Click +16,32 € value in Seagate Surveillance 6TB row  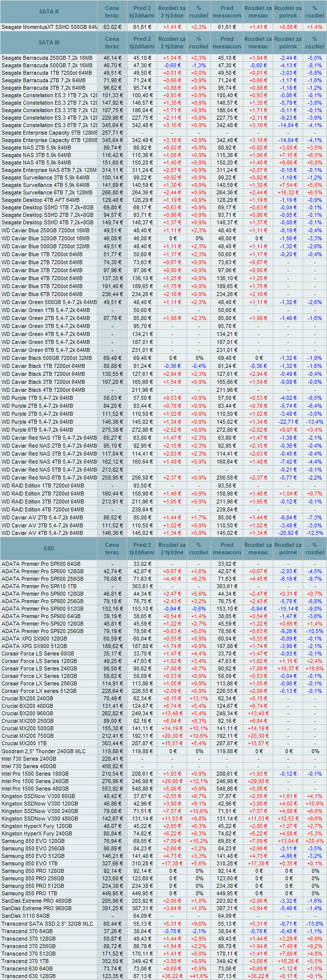coord(288,192)
